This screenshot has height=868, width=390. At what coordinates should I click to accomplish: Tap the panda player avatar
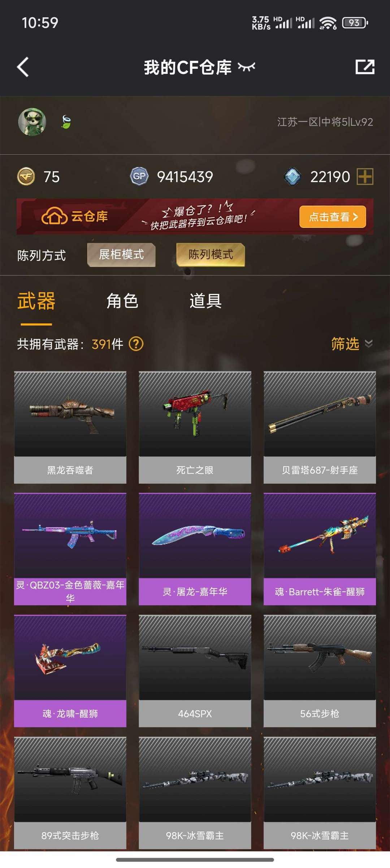[x=32, y=122]
